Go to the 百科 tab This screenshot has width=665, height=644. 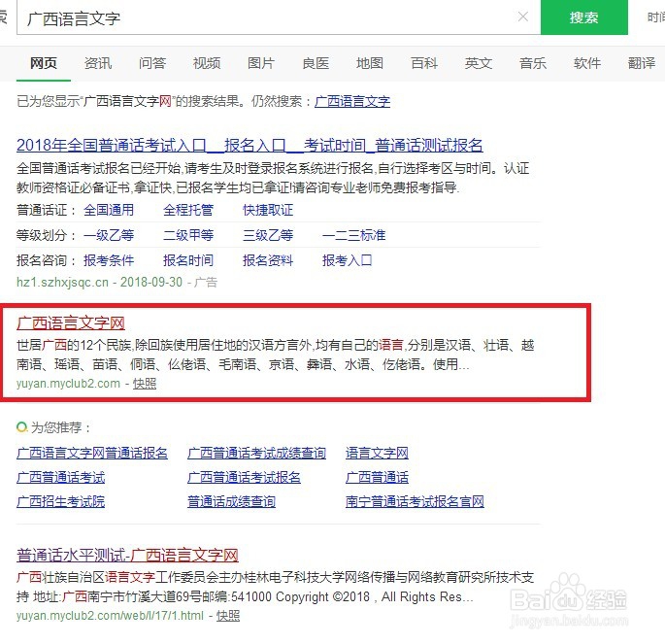point(424,63)
